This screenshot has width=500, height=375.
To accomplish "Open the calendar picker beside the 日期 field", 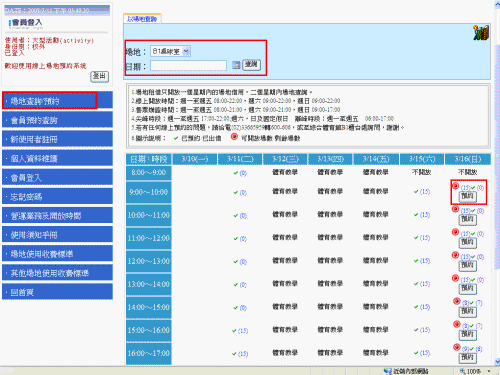I will point(236,65).
